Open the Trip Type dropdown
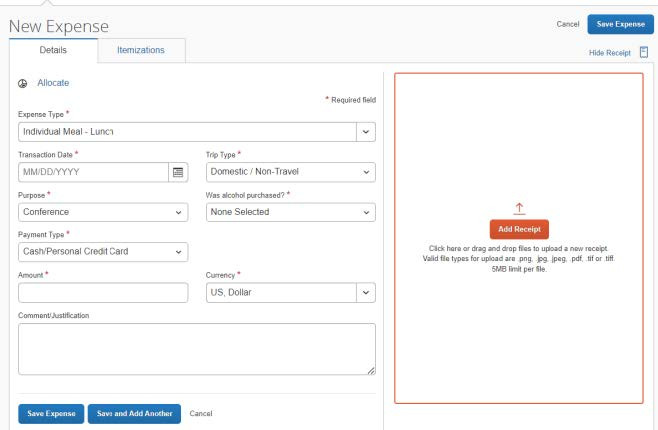658x430 pixels. pos(290,171)
